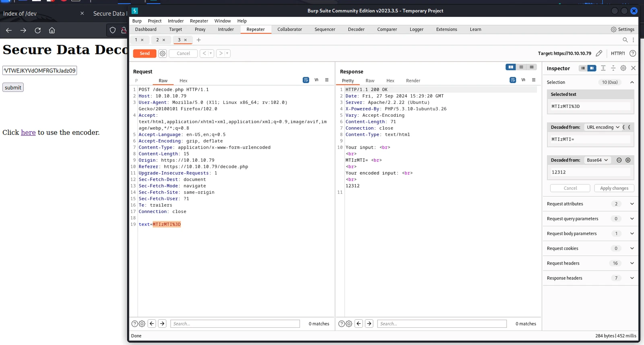Go to next match in response search
The width and height of the screenshot is (644, 345).
point(369,323)
